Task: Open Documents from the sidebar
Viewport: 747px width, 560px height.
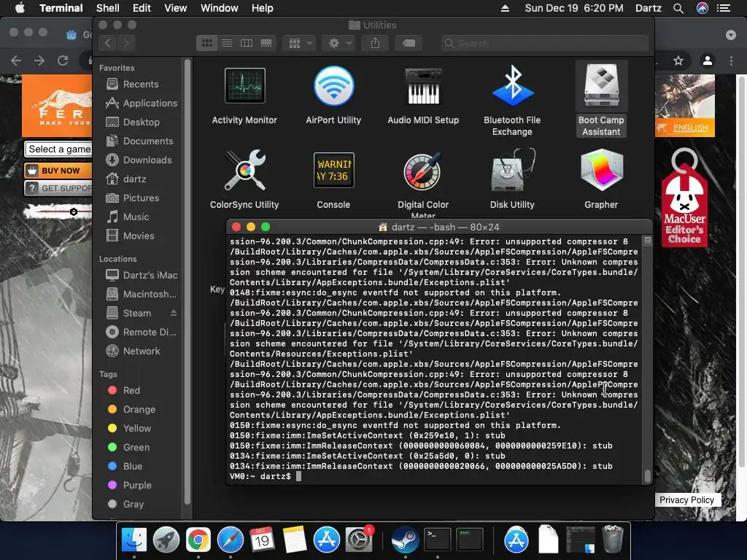Action: click(141, 141)
